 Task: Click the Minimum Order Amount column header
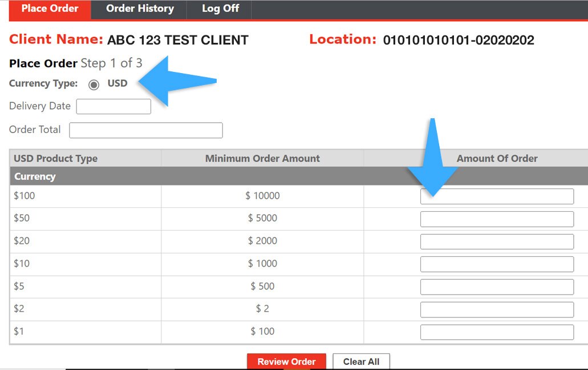tap(262, 158)
